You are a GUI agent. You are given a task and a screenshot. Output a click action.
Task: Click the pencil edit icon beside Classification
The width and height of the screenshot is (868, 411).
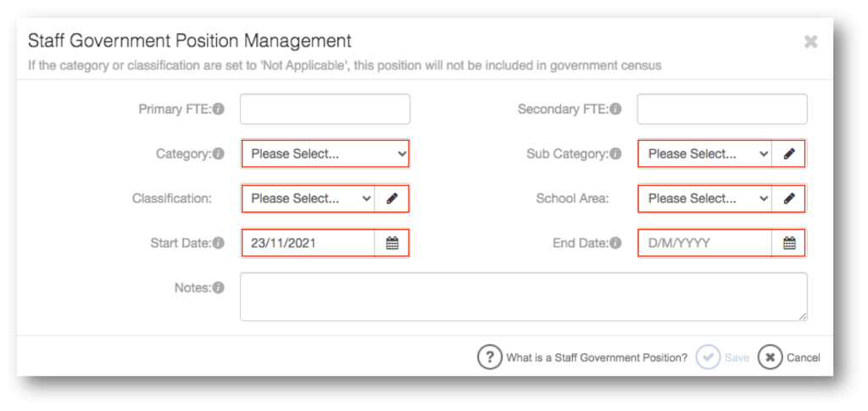point(392,198)
